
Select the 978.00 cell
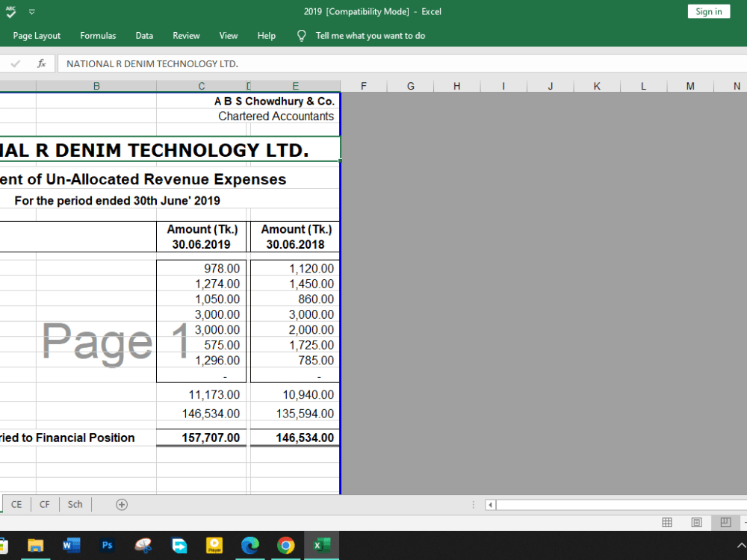point(202,269)
